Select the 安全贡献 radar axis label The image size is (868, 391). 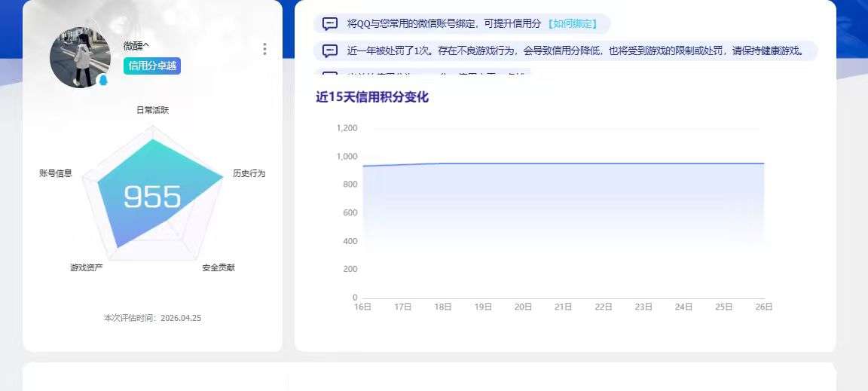pyautogui.click(x=219, y=267)
